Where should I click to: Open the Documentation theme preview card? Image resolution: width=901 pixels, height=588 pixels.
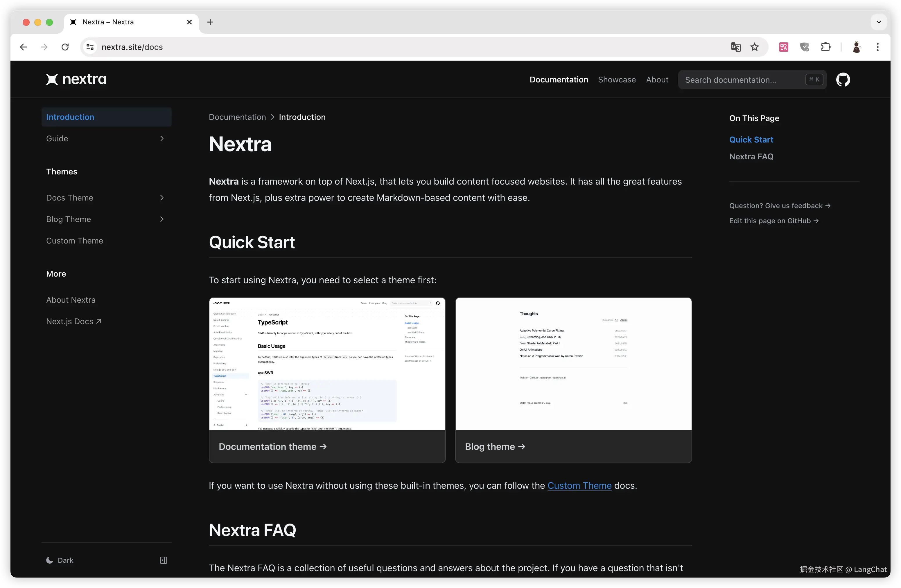coord(327,380)
